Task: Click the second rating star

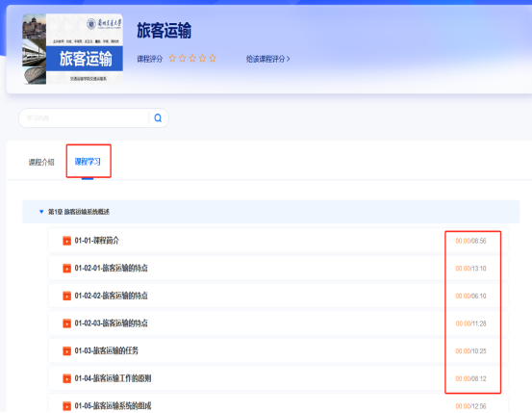Action: tap(182, 58)
